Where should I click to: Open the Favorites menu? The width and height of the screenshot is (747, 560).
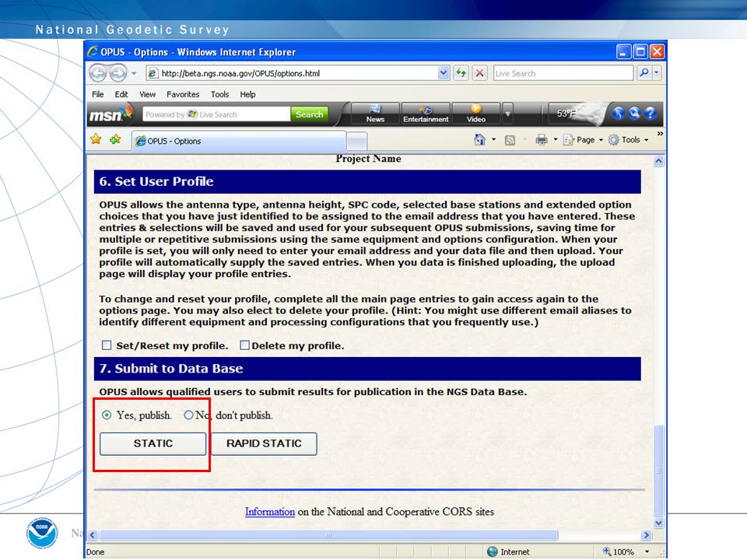click(183, 94)
